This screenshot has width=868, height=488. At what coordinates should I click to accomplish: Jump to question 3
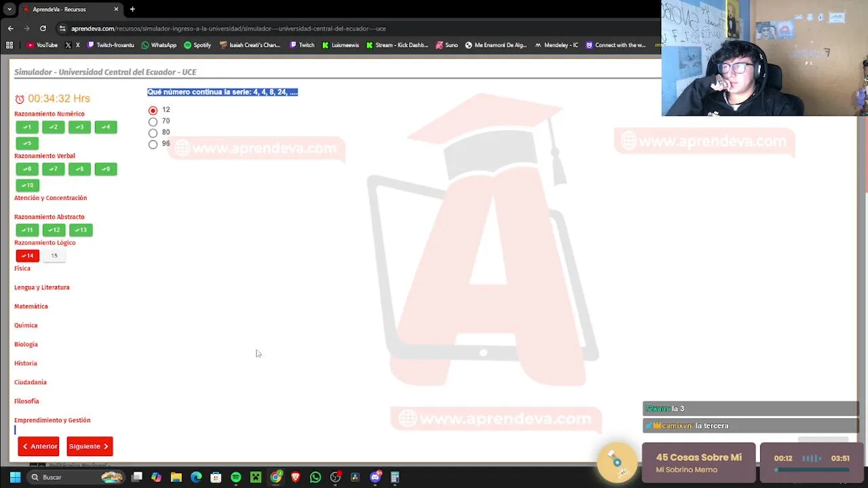79,127
